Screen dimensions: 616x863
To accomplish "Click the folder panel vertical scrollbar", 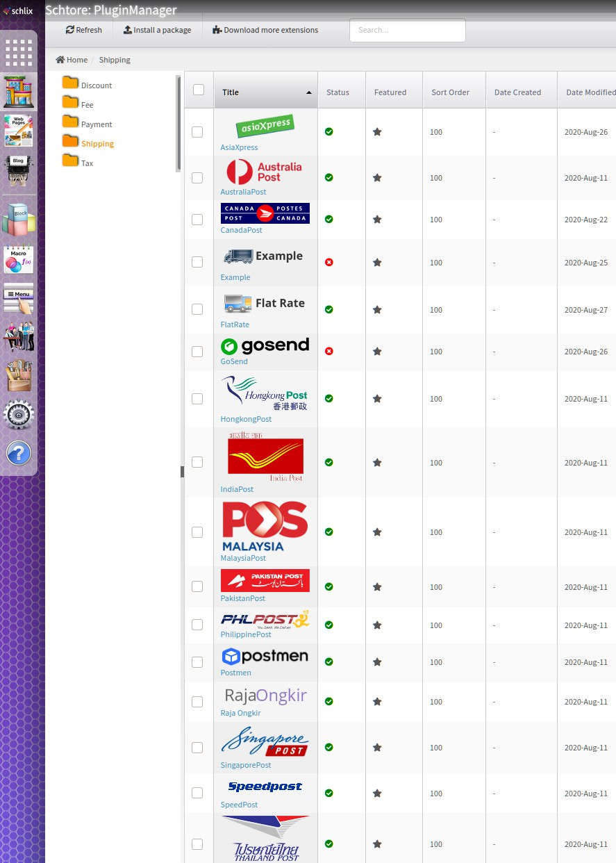I will [178, 123].
